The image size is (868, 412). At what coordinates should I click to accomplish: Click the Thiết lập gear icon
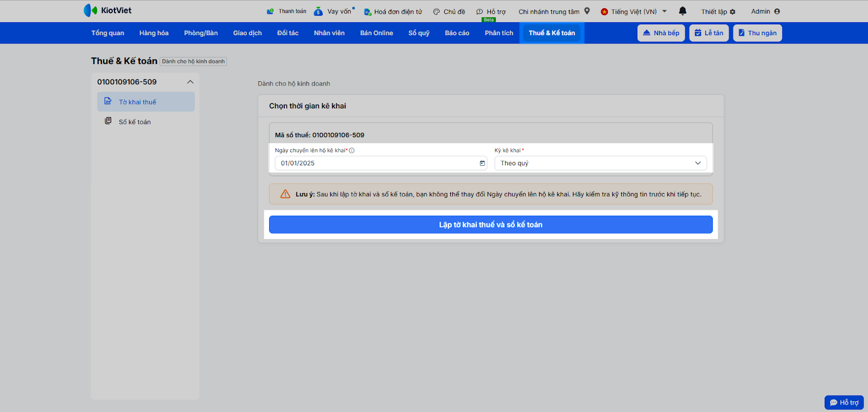[x=733, y=12]
